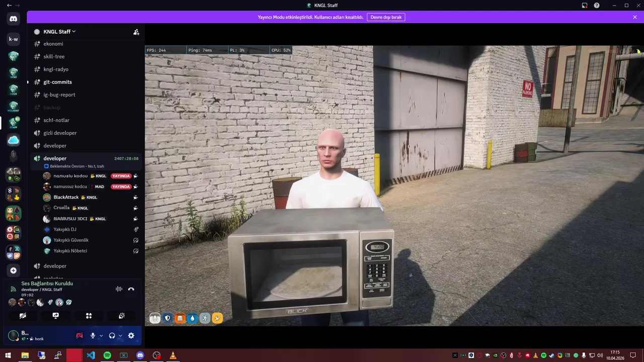
Task: Toggle microphone mute in user panel
Action: [93, 335]
